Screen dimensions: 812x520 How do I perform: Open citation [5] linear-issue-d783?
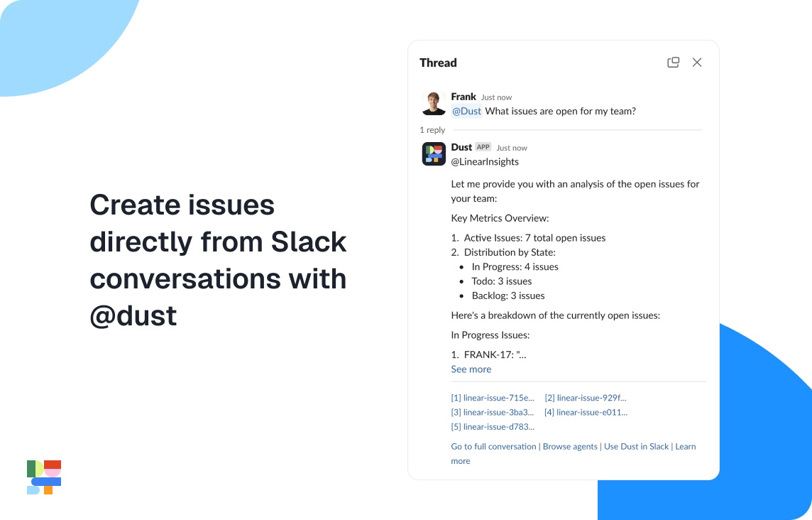493,426
